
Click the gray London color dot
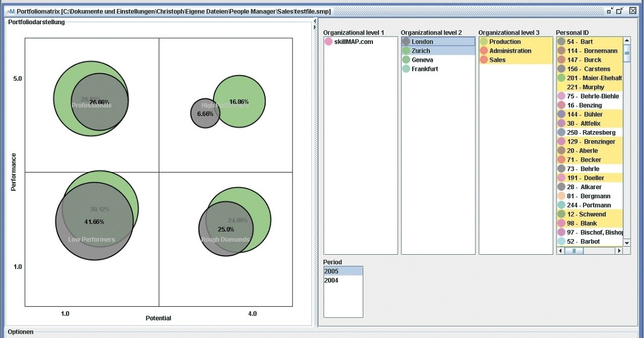click(406, 42)
